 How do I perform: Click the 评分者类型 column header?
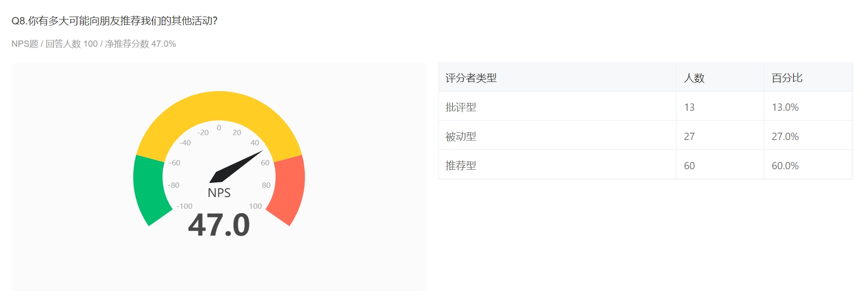point(471,78)
